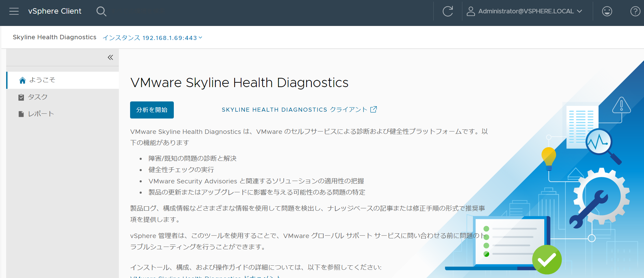
Task: Expand the Administrator@VSPHERE.LOCAL user menu
Action: tap(530, 11)
